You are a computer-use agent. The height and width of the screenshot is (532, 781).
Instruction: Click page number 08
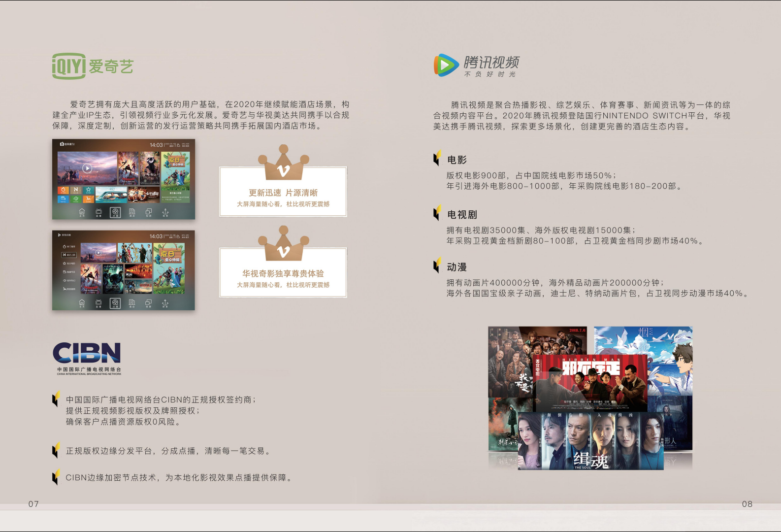click(747, 504)
